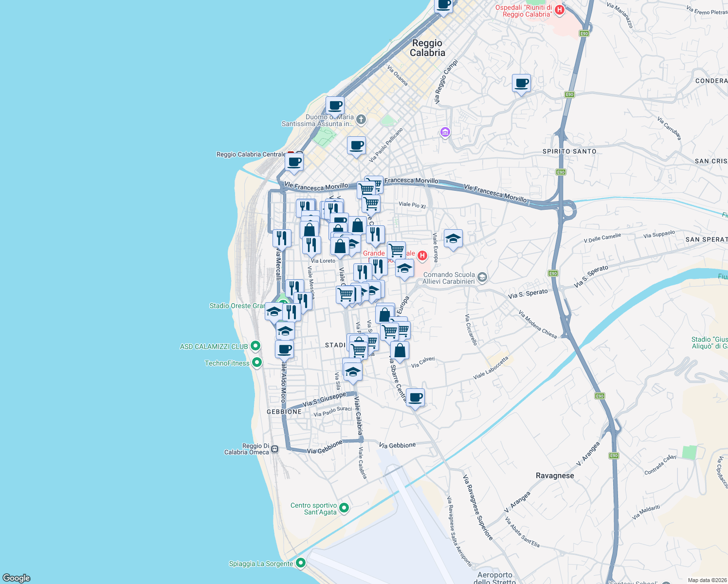Select the coffee cup marker near Via Calveri
Screen dimensions: 728x584
415,398
